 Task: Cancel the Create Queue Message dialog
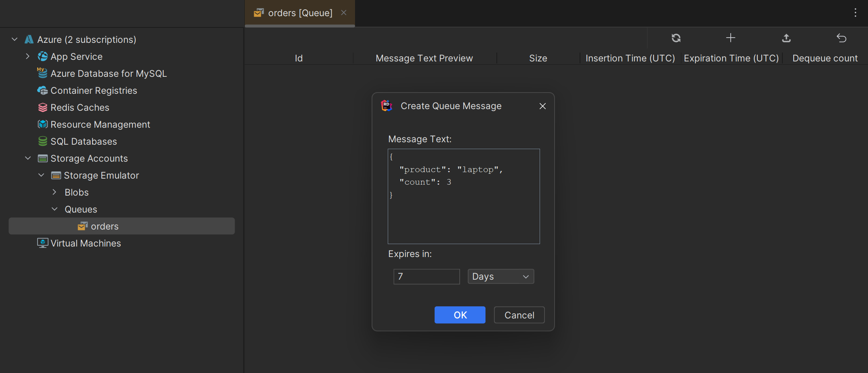coord(519,315)
